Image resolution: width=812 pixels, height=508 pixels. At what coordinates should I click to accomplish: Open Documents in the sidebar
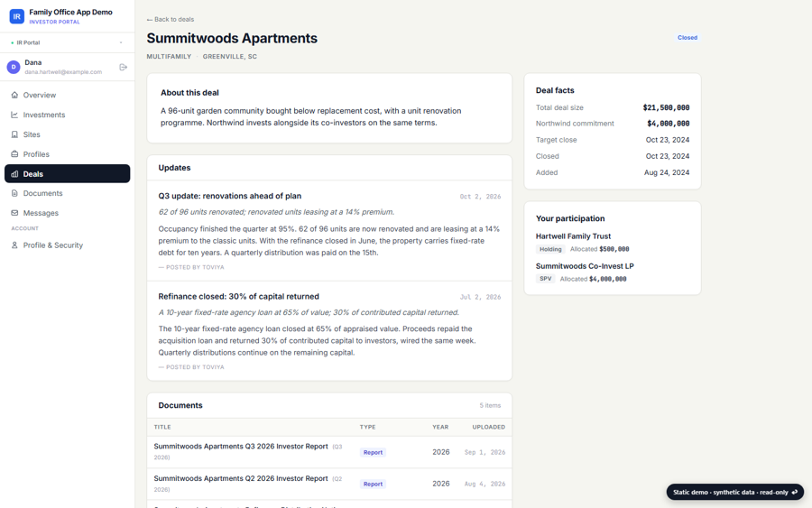68,193
